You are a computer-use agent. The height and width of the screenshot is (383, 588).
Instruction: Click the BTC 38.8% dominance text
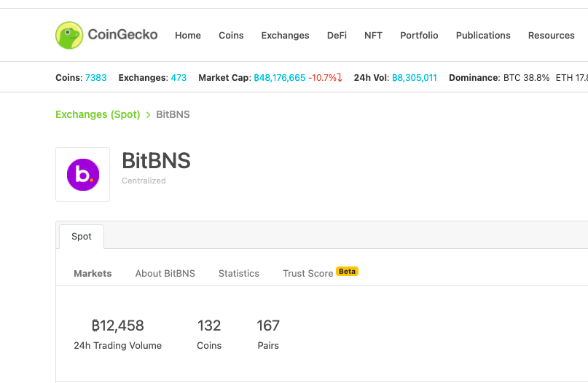(526, 78)
